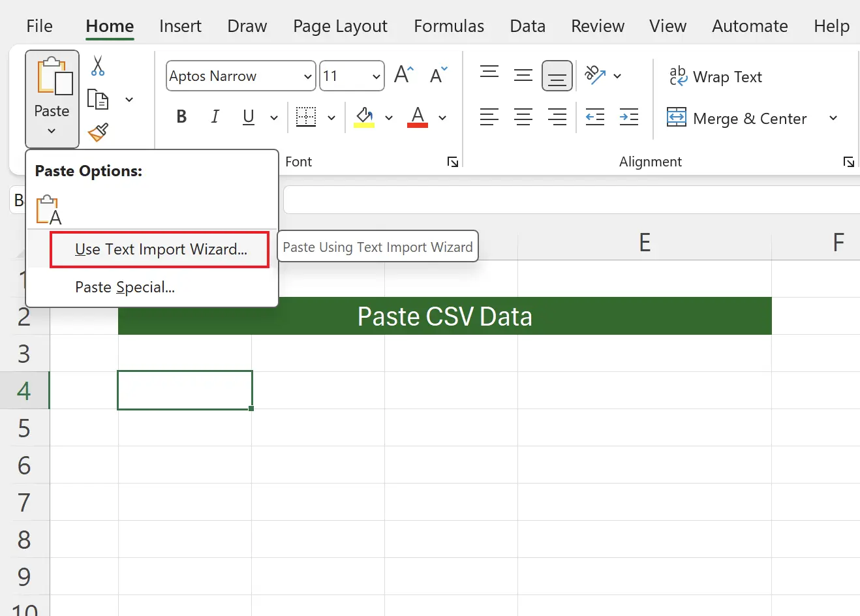This screenshot has height=616, width=860.
Task: Click the Increase Font Size icon
Action: [x=403, y=74]
